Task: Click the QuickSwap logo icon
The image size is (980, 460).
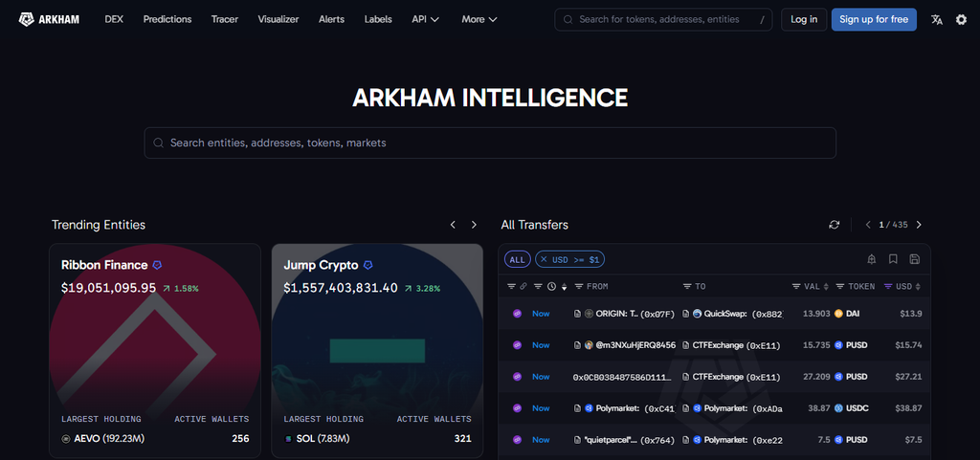Action: (698, 314)
